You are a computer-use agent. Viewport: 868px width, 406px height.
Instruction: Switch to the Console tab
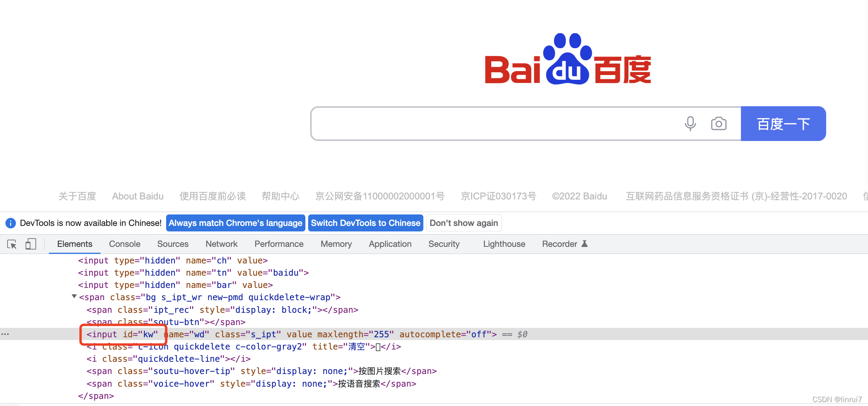click(125, 244)
